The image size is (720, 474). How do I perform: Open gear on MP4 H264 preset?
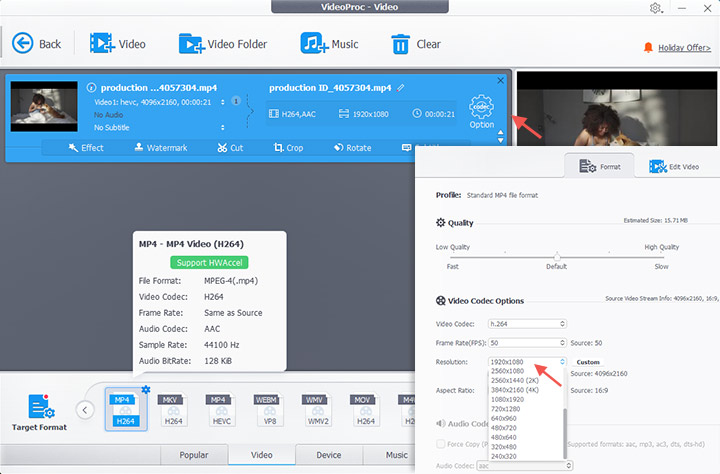click(x=146, y=389)
